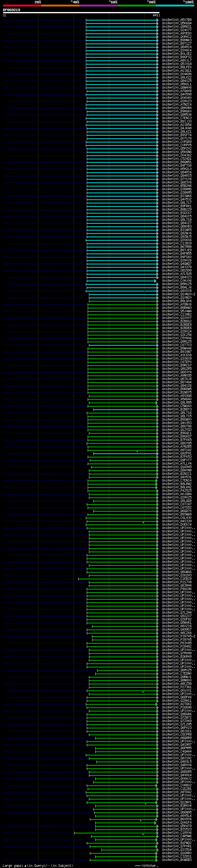Image resolution: width=197 pixels, height=868 pixels.
Task: Select the UniRef100_A8VJL7 label
Action: click(x=176, y=60)
